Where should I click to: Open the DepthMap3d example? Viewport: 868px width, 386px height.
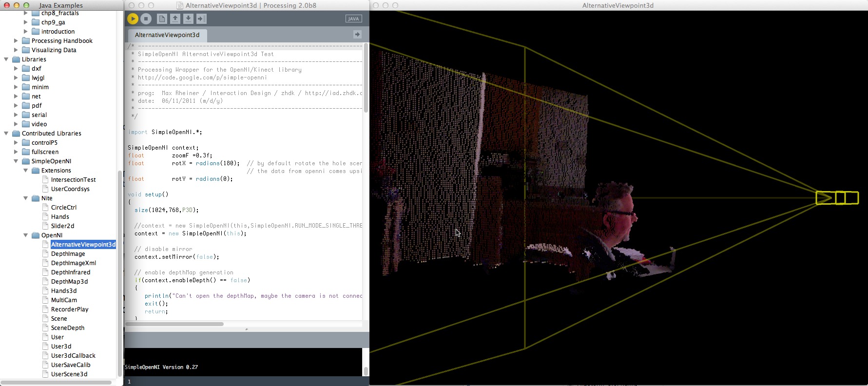click(x=69, y=282)
